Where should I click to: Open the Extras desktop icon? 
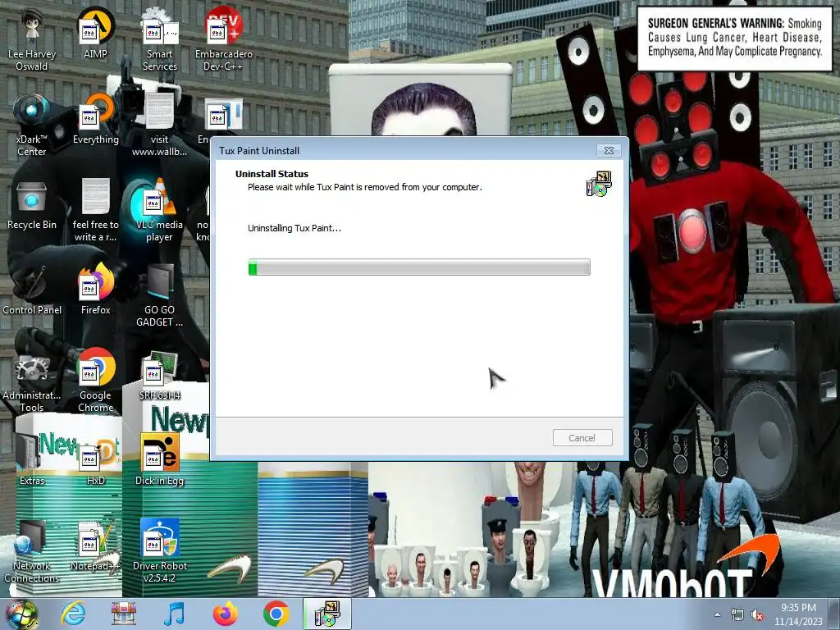tap(32, 459)
